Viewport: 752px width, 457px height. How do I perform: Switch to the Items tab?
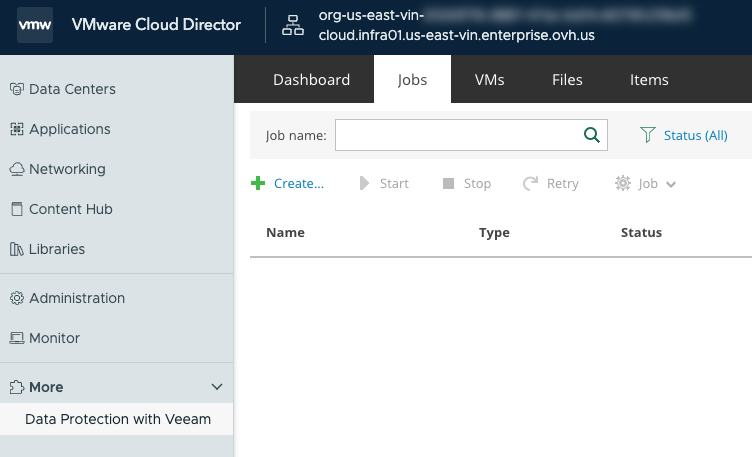click(x=649, y=80)
